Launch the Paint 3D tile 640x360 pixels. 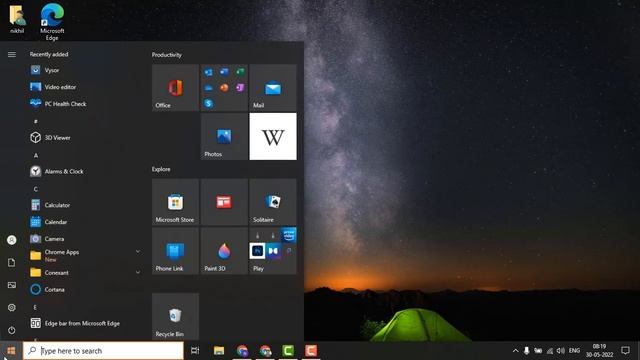[x=224, y=251]
